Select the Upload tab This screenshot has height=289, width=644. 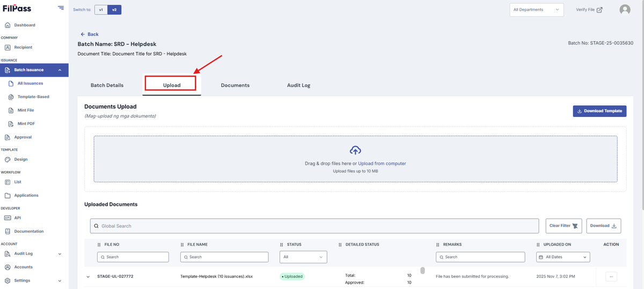(172, 85)
